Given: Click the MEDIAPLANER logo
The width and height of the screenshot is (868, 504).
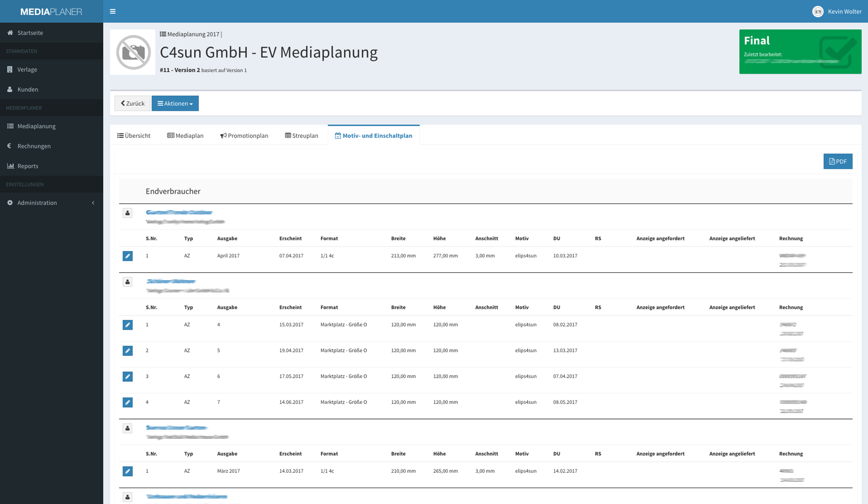Looking at the screenshot, I should (x=51, y=11).
